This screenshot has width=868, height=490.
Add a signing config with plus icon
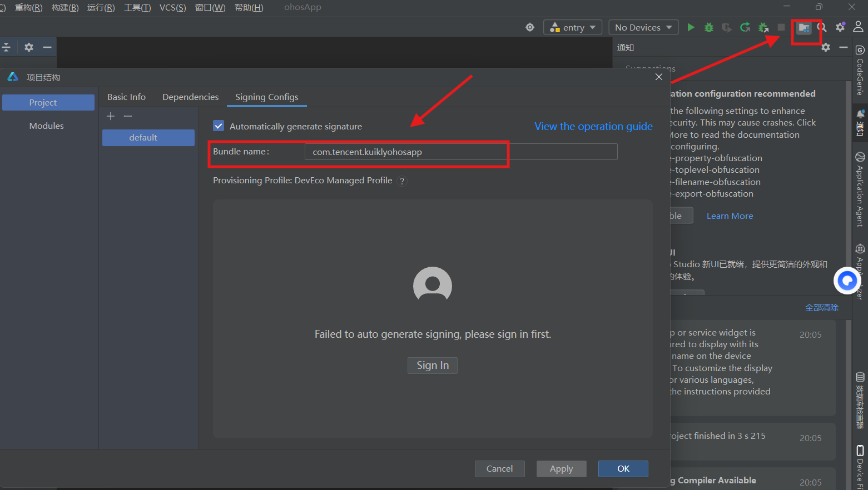coord(111,116)
